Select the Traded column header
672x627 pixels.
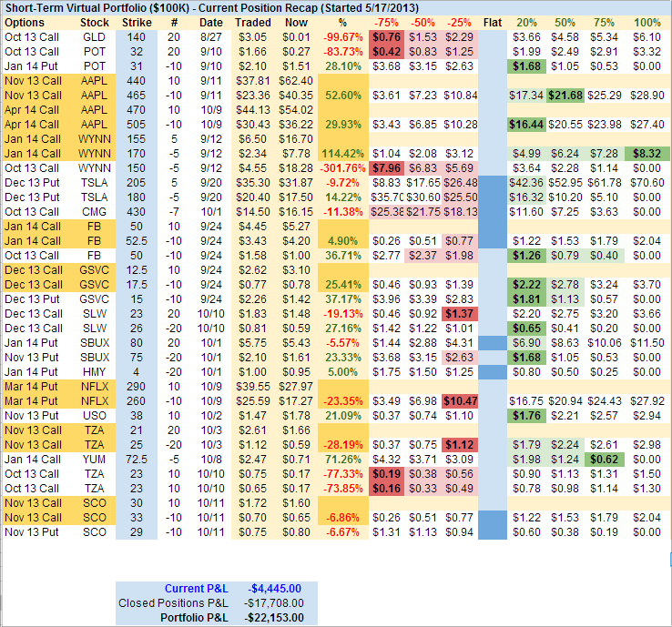click(x=251, y=21)
